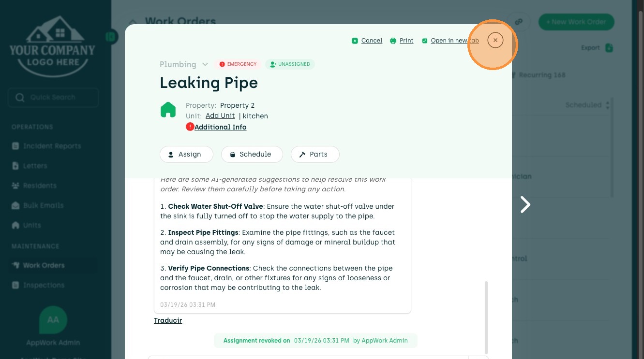Click the Assign button
Screen dimensions: 644x359
[186, 154]
